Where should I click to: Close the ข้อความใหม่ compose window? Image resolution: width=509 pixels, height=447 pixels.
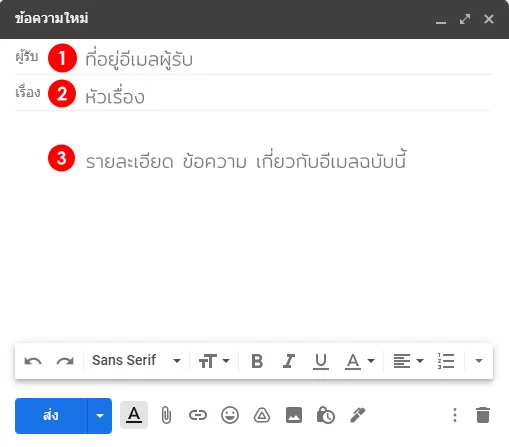coord(489,19)
